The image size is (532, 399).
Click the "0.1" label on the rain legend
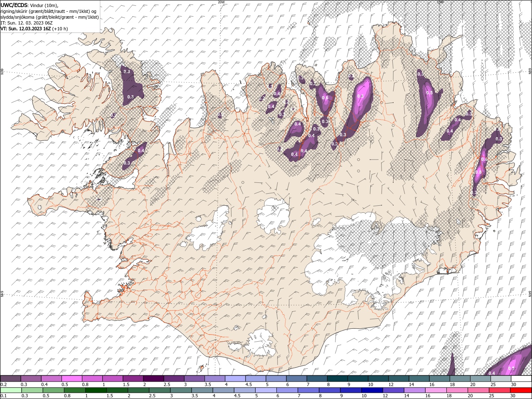point(3,396)
